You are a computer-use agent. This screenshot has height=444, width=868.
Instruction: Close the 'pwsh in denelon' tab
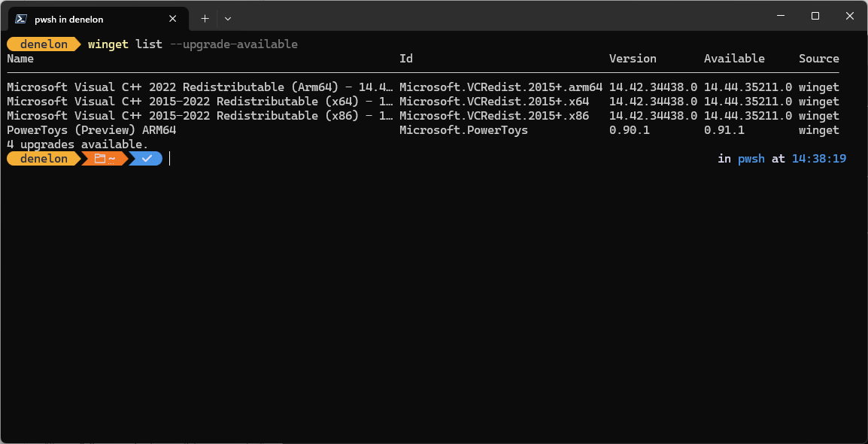pyautogui.click(x=173, y=19)
